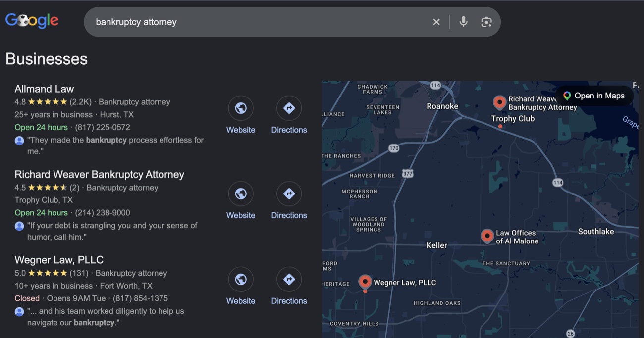Open Wegner Law website globe icon
Screen dimensions: 644x338
[x=241, y=280]
